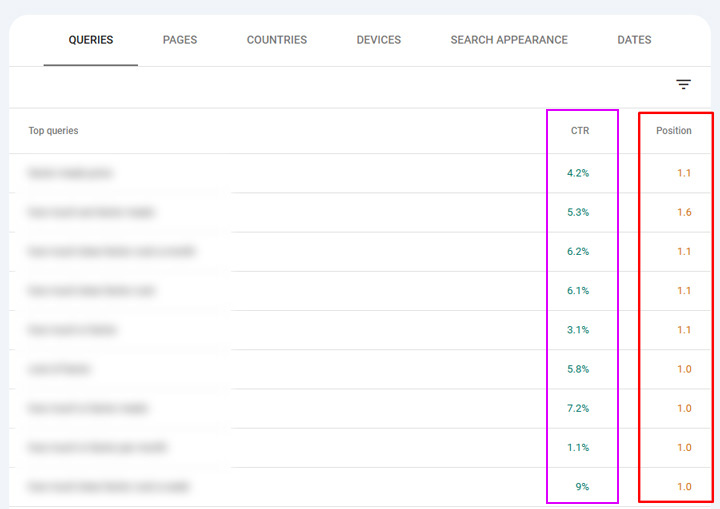Viewport: 720px width, 509px height.
Task: Click position value in the 6.1% row
Action: 684,290
